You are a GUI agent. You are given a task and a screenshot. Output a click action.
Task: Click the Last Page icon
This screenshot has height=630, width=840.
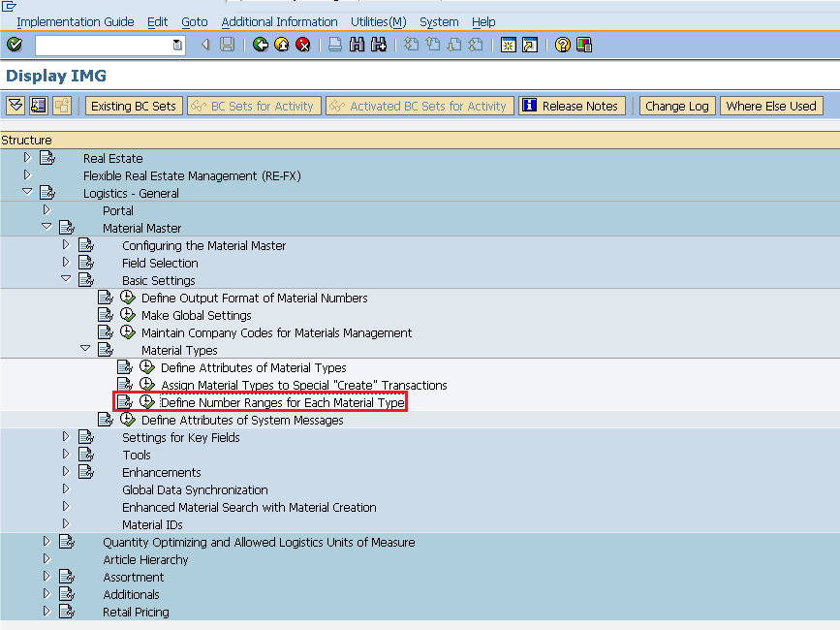(x=475, y=45)
